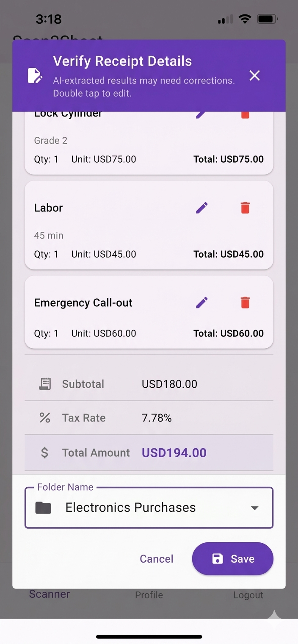Click the percent icon beside Tax Rate
The height and width of the screenshot is (644, 298).
(45, 418)
